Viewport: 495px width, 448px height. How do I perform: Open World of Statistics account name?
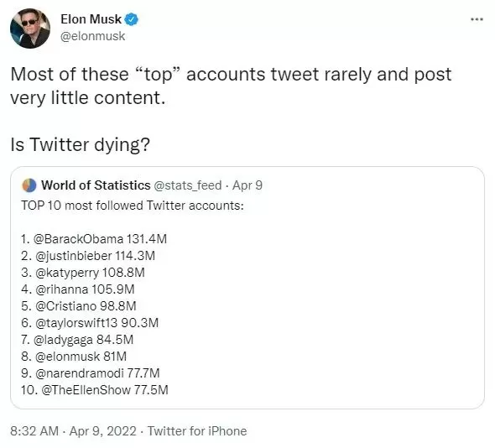click(x=96, y=185)
